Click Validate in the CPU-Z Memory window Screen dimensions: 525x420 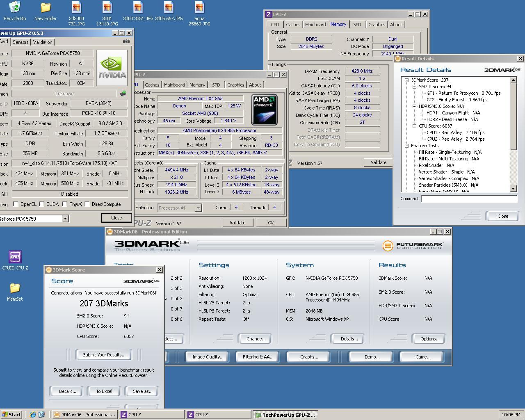tap(378, 162)
